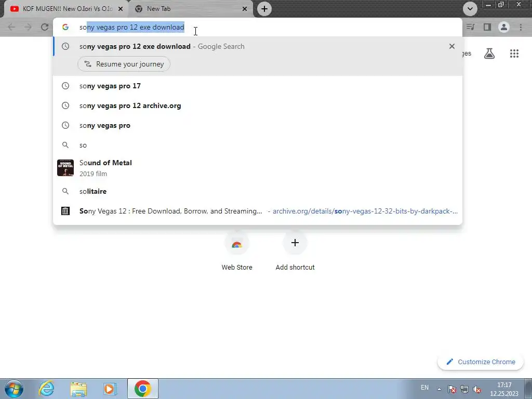Click the browser forward arrow

(x=28, y=27)
